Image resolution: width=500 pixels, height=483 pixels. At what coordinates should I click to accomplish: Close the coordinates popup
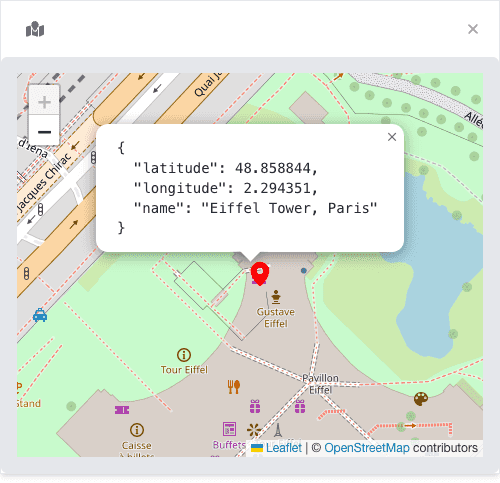(x=392, y=137)
